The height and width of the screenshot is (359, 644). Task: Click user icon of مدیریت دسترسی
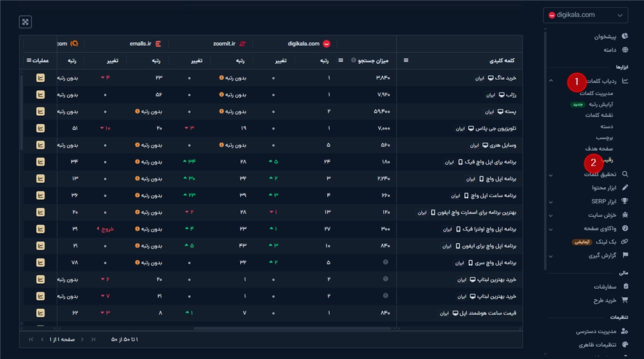625,331
